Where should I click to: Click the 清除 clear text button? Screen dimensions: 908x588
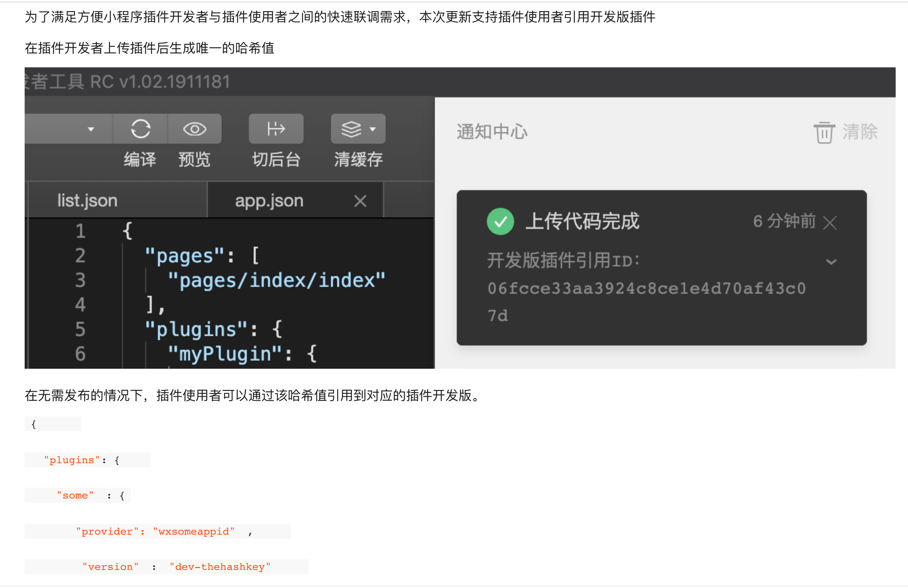tap(860, 132)
